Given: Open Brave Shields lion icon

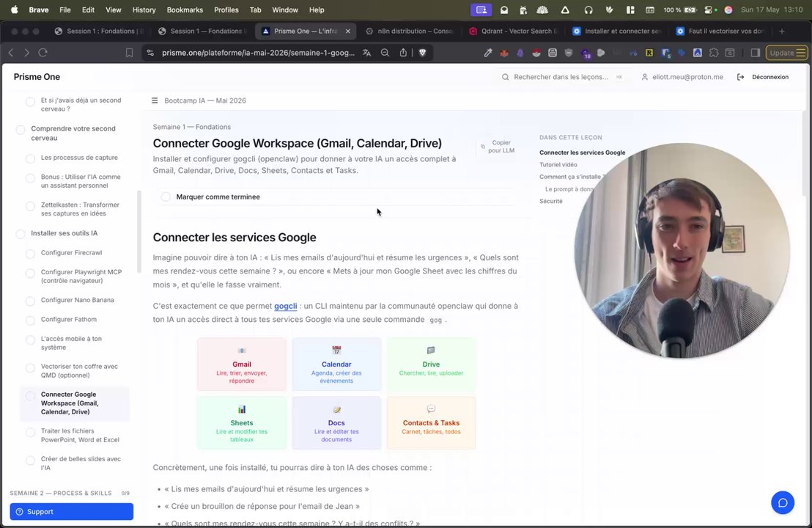Looking at the screenshot, I should 423,53.
